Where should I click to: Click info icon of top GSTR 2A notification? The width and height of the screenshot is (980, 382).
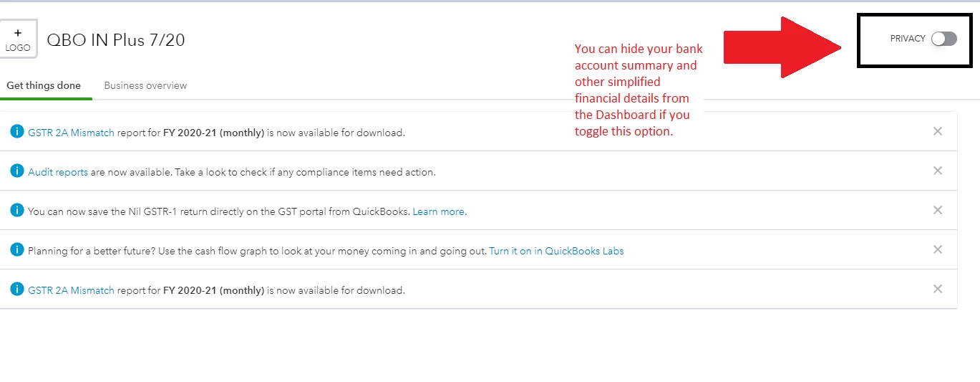pos(17,132)
